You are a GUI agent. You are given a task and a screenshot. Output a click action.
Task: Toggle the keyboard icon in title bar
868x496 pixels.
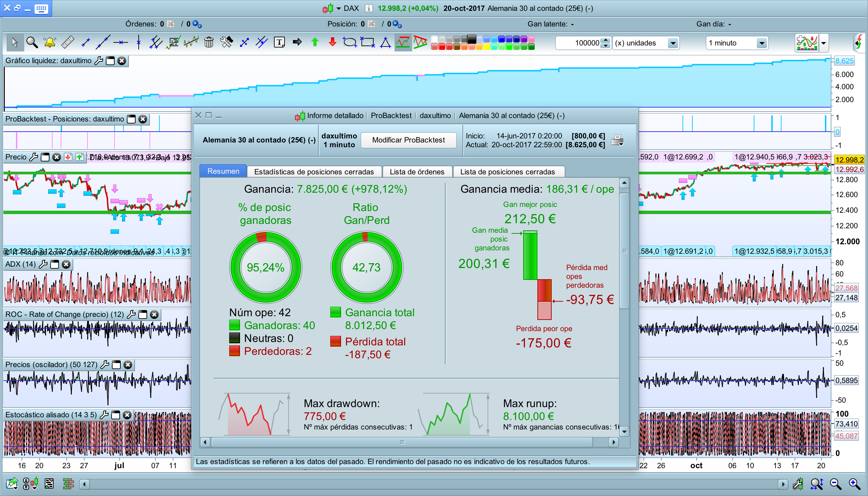tap(41, 8)
